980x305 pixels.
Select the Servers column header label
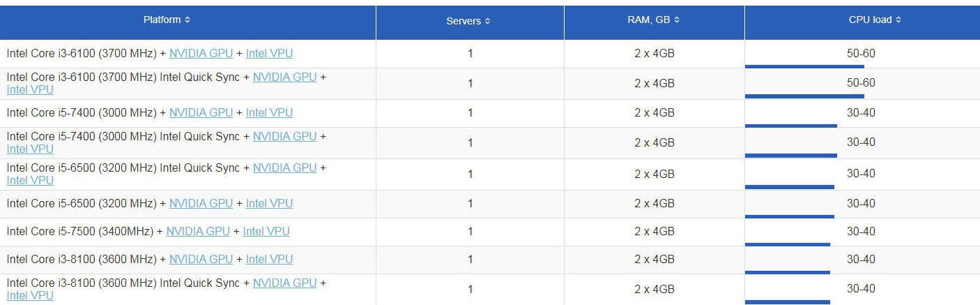click(x=464, y=22)
